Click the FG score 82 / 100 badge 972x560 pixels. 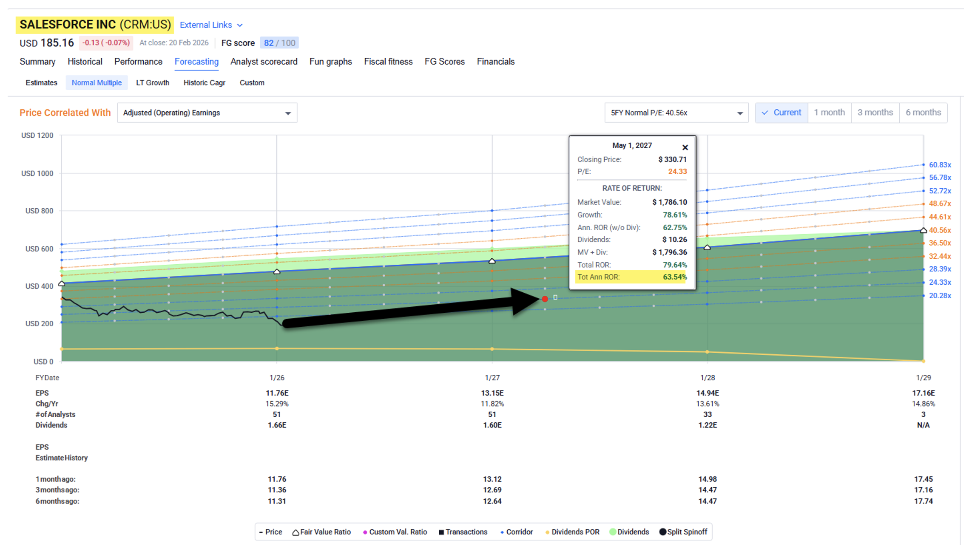279,43
